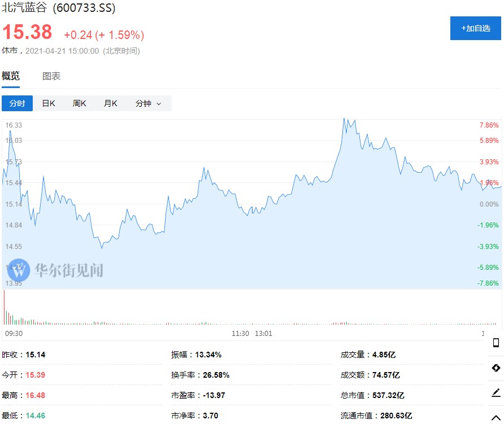Click the +加自选 add to watchlist button
The width and height of the screenshot is (504, 424).
475,28
